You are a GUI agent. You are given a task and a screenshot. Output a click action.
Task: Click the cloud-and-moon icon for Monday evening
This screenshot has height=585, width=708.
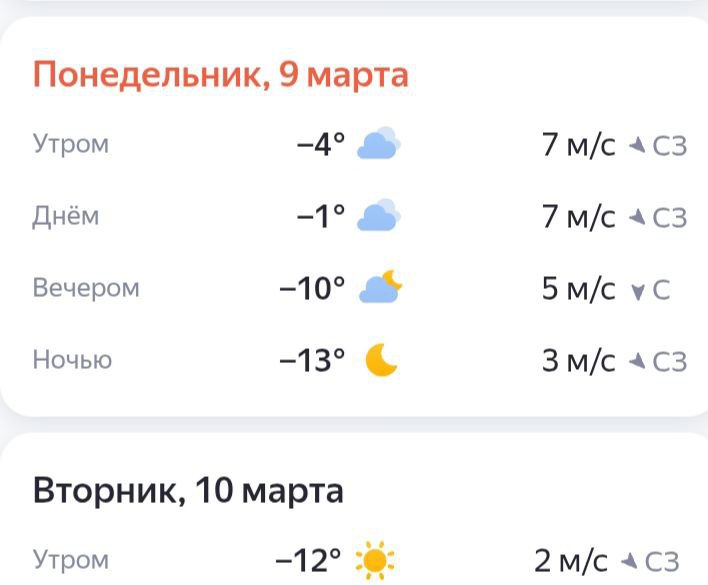[x=380, y=288]
